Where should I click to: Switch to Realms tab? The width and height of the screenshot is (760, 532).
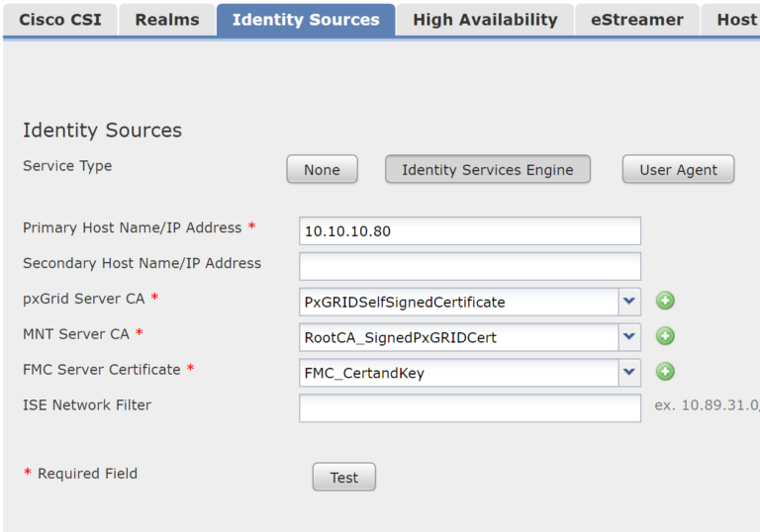[x=167, y=20]
